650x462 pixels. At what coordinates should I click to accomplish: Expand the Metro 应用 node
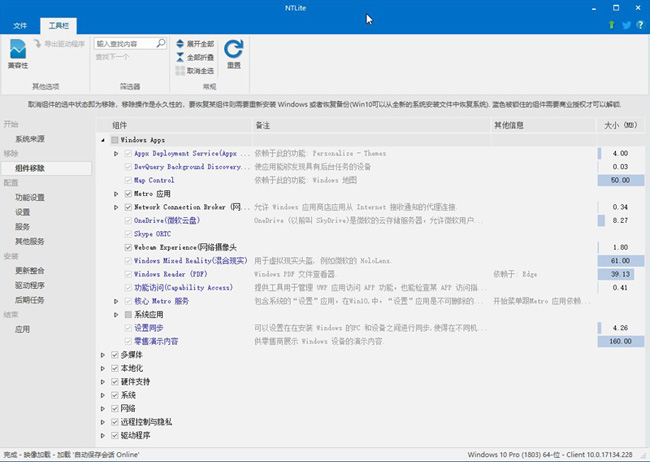coord(116,194)
